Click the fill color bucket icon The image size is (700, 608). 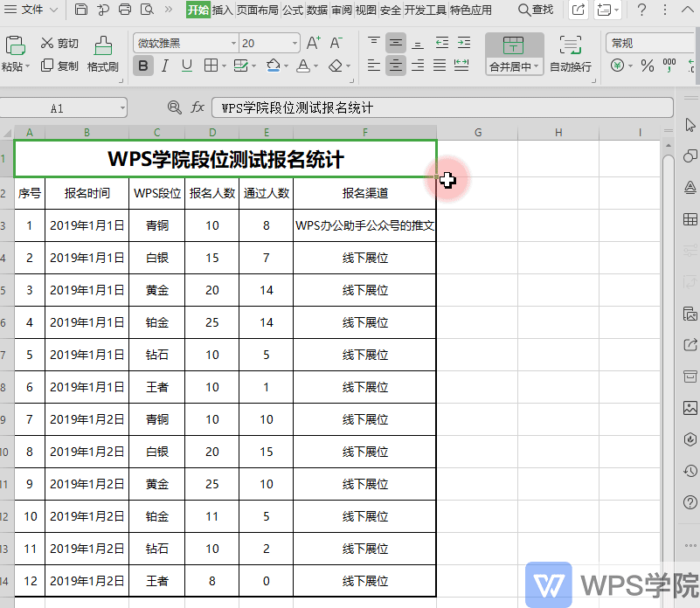[273, 66]
